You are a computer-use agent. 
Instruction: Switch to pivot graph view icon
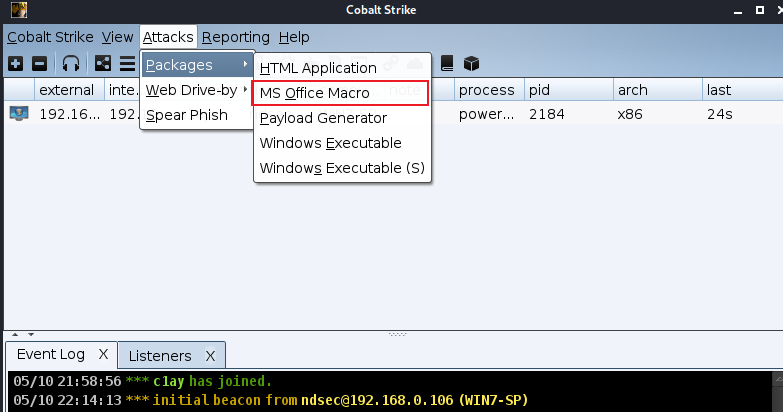pyautogui.click(x=103, y=63)
